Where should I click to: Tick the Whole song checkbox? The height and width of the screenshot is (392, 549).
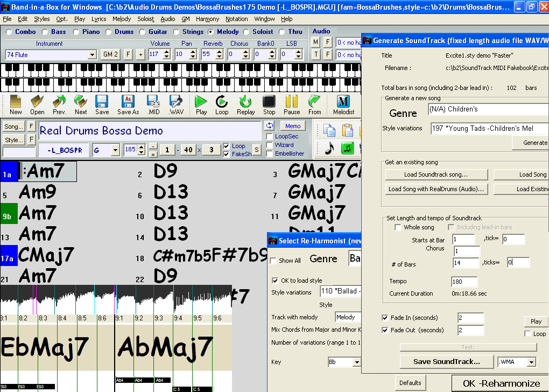pos(398,228)
